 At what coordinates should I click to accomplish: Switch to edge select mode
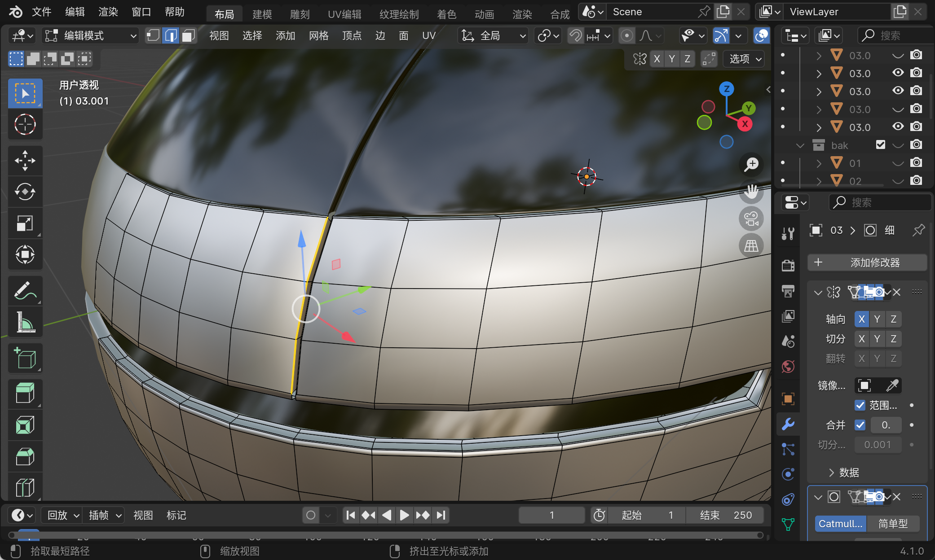(171, 35)
